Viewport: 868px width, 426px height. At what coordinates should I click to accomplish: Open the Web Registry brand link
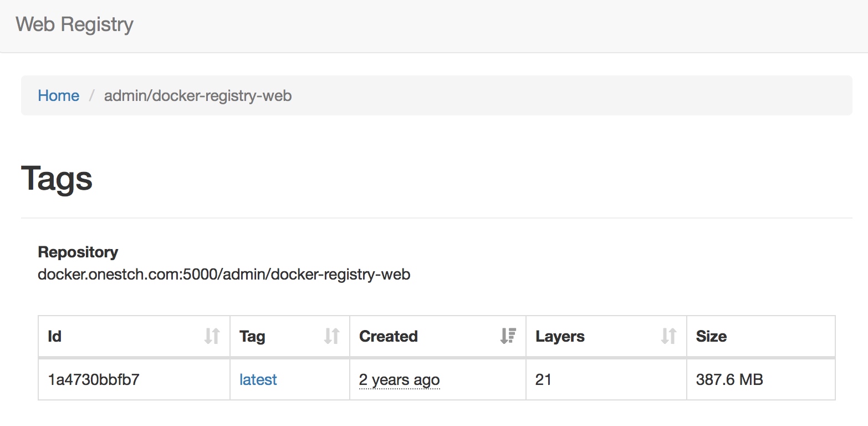[x=74, y=24]
